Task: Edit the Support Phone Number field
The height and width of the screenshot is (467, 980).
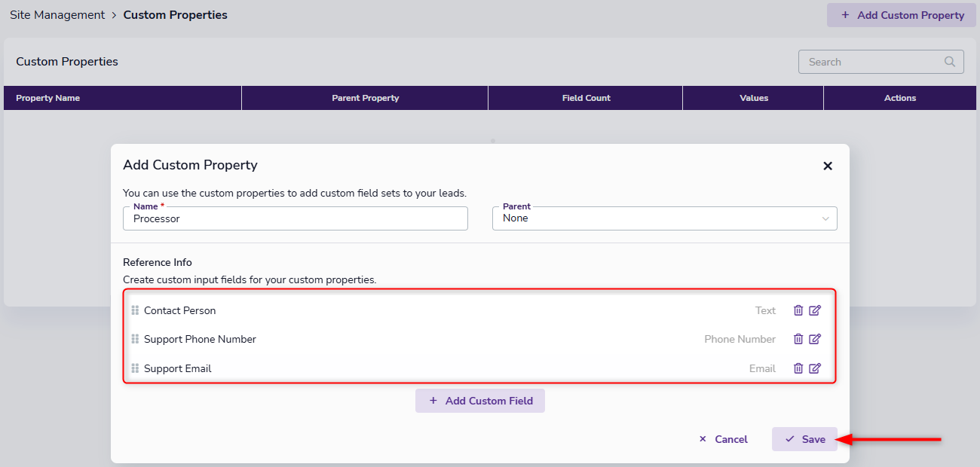Action: [x=815, y=339]
